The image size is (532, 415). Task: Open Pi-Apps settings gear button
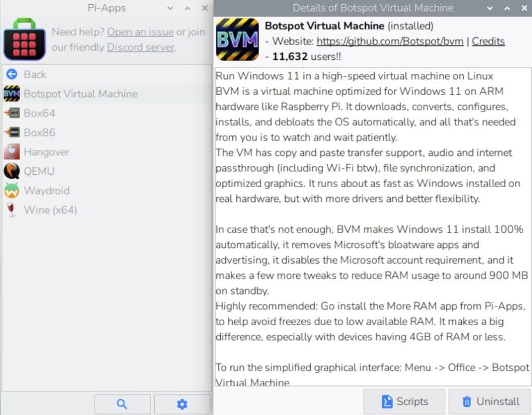pos(182,404)
